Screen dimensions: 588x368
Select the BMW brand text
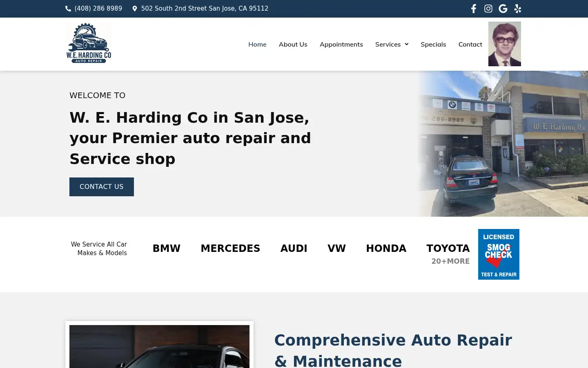(167, 248)
